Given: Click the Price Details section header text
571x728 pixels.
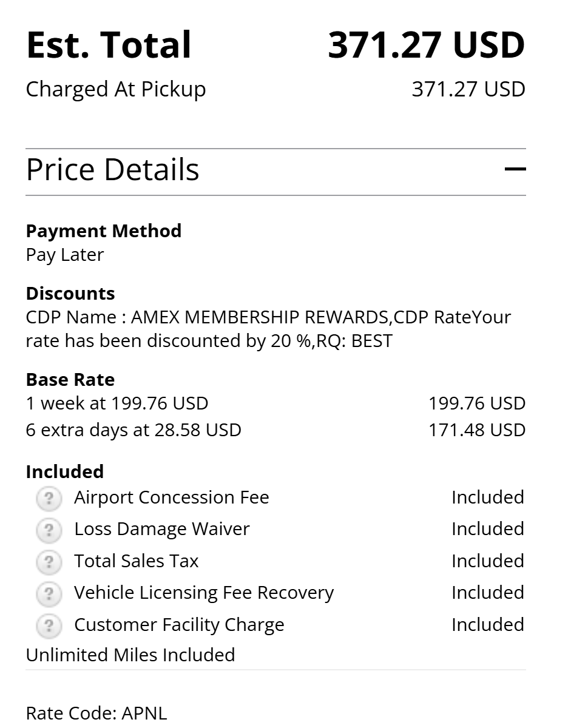Looking at the screenshot, I should coord(113,170).
